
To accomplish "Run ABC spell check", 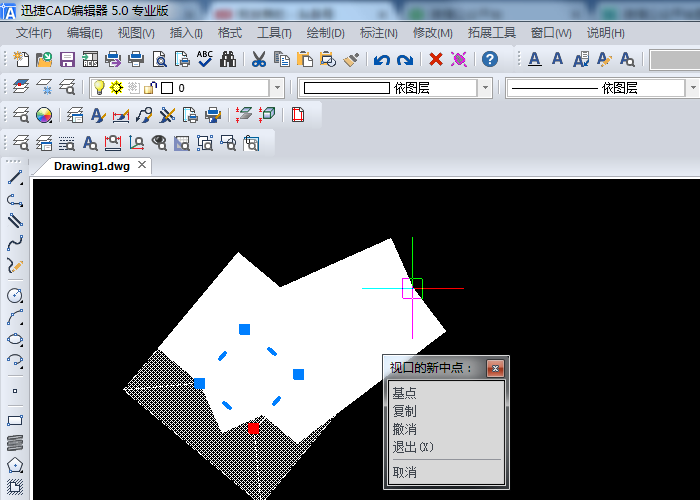I will [205, 58].
